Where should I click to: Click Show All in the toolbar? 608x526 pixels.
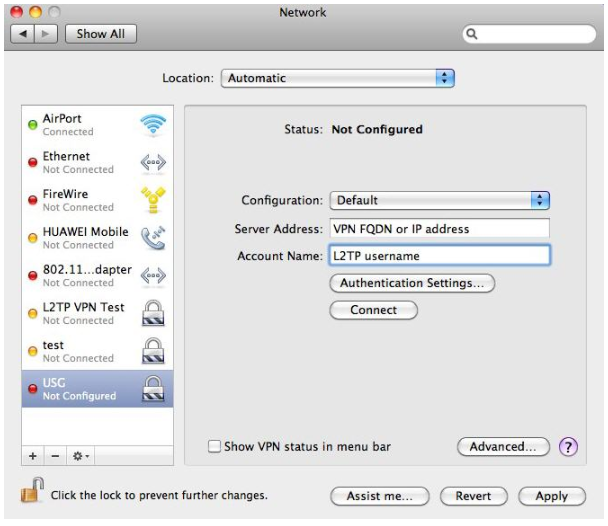101,34
